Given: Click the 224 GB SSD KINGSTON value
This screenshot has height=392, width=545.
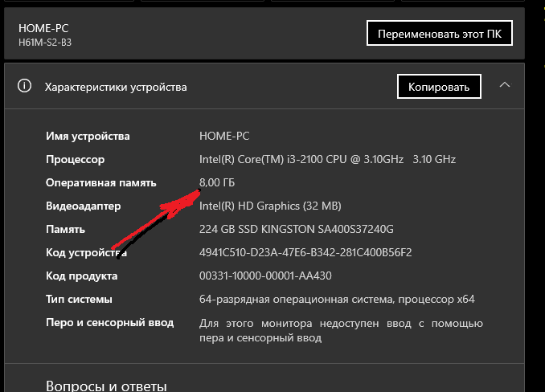Looking at the screenshot, I should click(x=297, y=229).
